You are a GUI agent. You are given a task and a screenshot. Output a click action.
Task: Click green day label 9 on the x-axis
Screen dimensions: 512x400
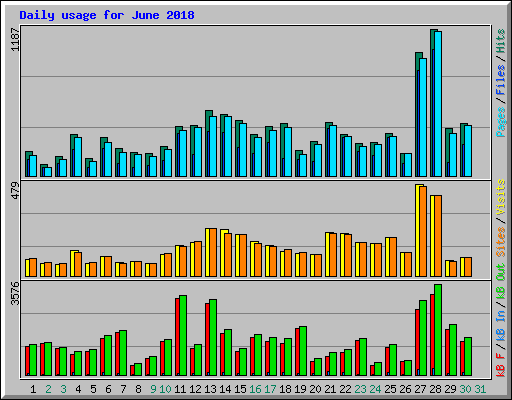tap(153, 389)
